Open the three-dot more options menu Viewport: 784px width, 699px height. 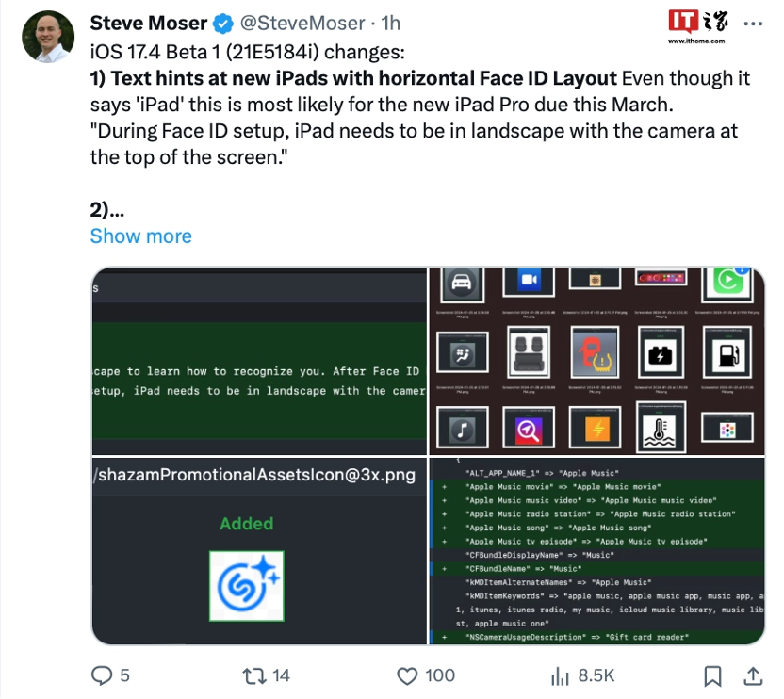753,24
